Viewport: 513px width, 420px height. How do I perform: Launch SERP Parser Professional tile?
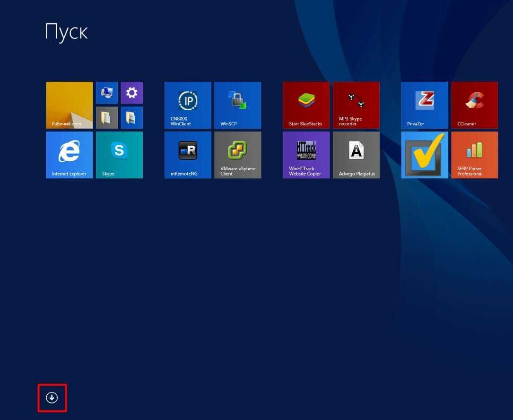(475, 155)
